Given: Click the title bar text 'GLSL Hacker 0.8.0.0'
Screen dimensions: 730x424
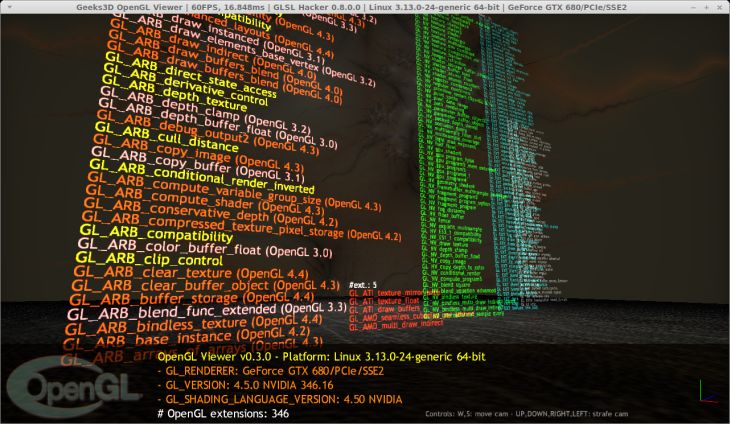Looking at the screenshot, I should (x=317, y=7).
